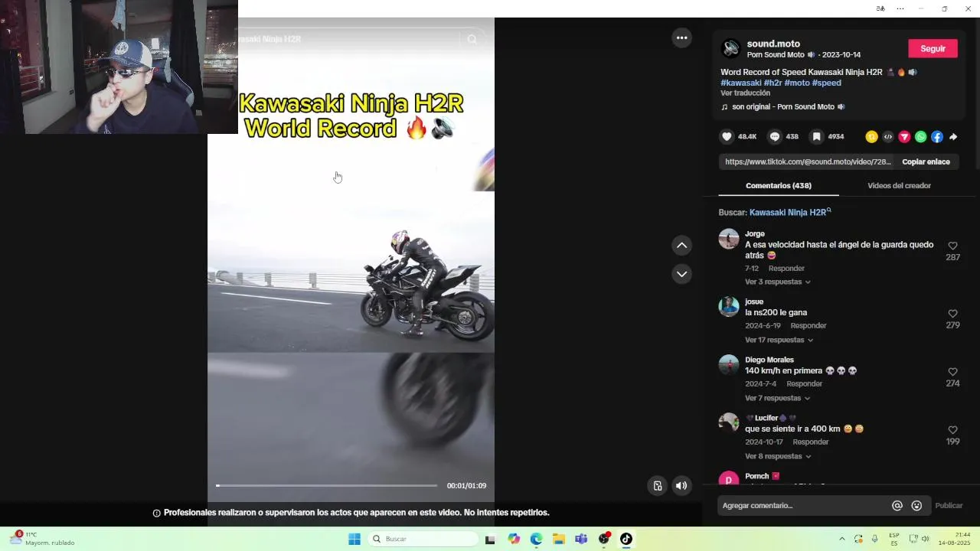
Task: Open the window's three-dot menu in title bar
Action: (900, 8)
